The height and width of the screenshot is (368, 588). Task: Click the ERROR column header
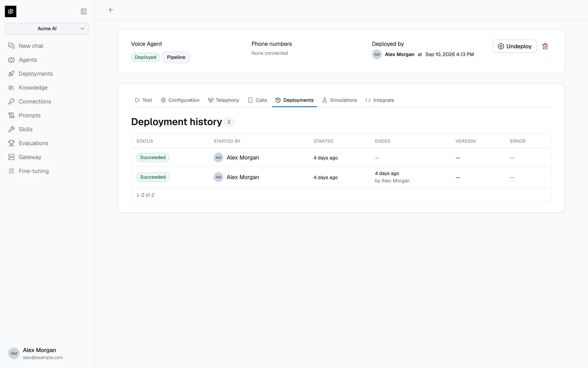(517, 141)
